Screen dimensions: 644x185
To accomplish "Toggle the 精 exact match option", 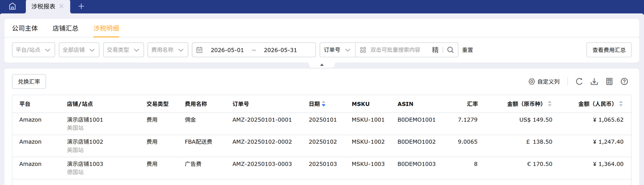I will pos(435,50).
